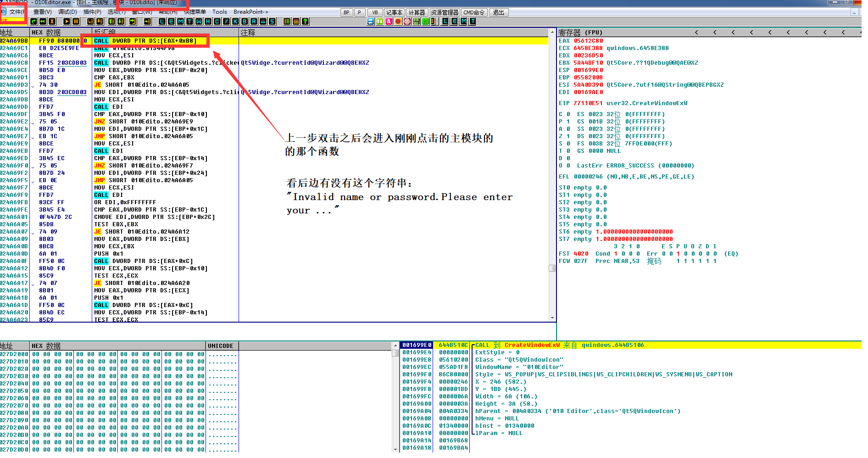Click the yellow list options icon

pyautogui.click(x=287, y=21)
